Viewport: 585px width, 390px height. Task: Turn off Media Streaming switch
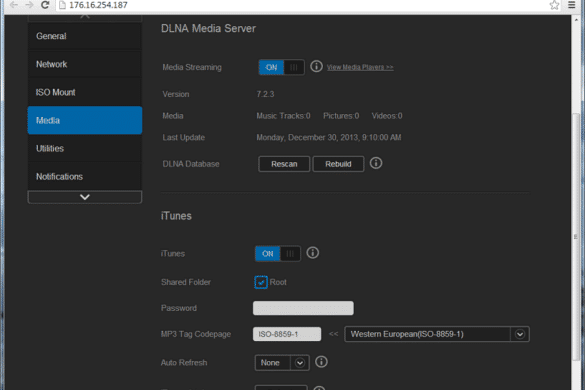click(x=281, y=67)
